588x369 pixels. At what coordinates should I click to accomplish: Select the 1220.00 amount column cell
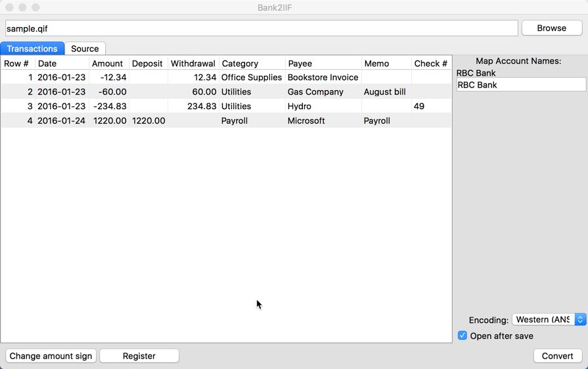click(x=110, y=120)
